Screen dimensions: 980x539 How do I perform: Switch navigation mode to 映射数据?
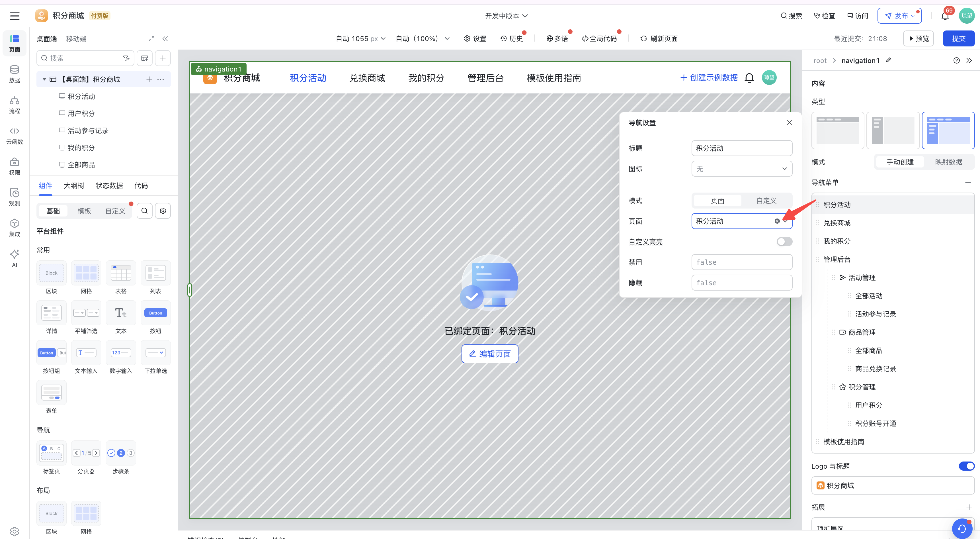(948, 162)
